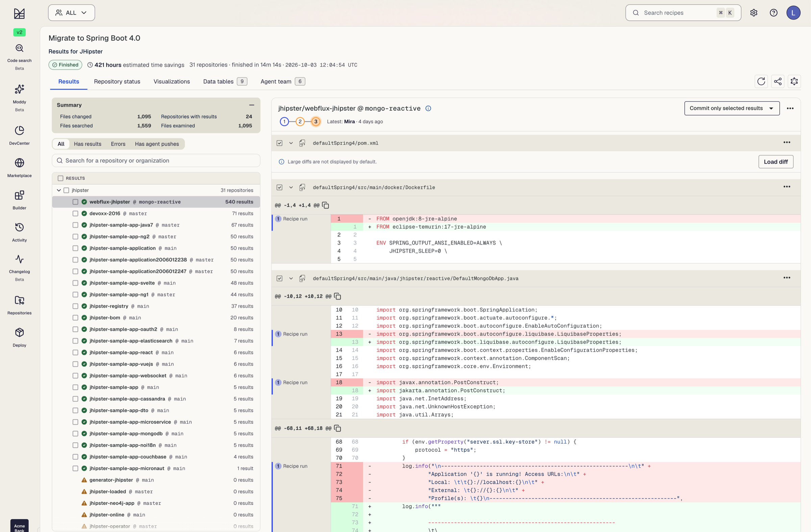The image size is (811, 532).
Task: Uncheck the defaultSpring4/pom.xml file checkbox
Action: click(279, 143)
